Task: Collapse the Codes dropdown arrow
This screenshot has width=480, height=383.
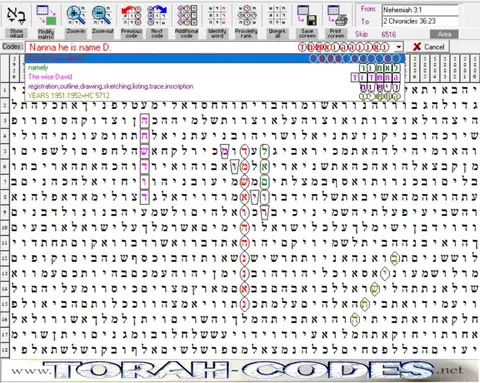Action: tap(399, 47)
